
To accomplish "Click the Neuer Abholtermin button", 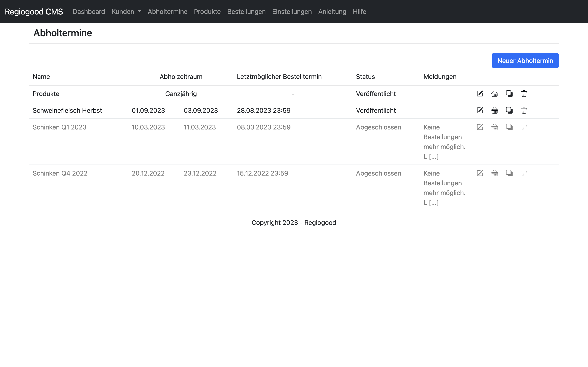I will [x=525, y=61].
